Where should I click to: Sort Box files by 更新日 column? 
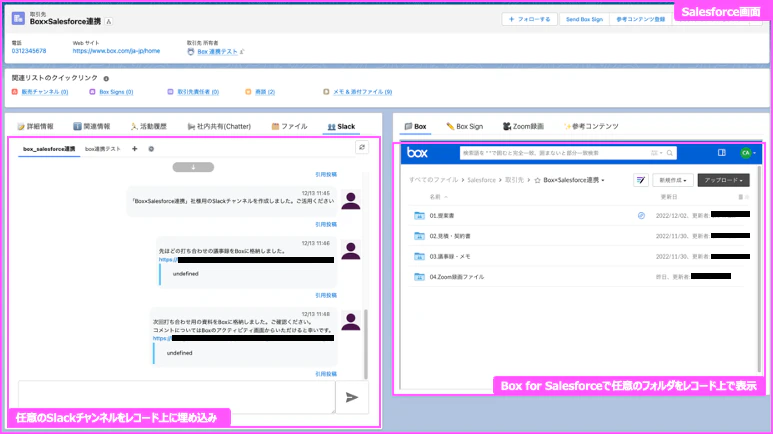(669, 197)
